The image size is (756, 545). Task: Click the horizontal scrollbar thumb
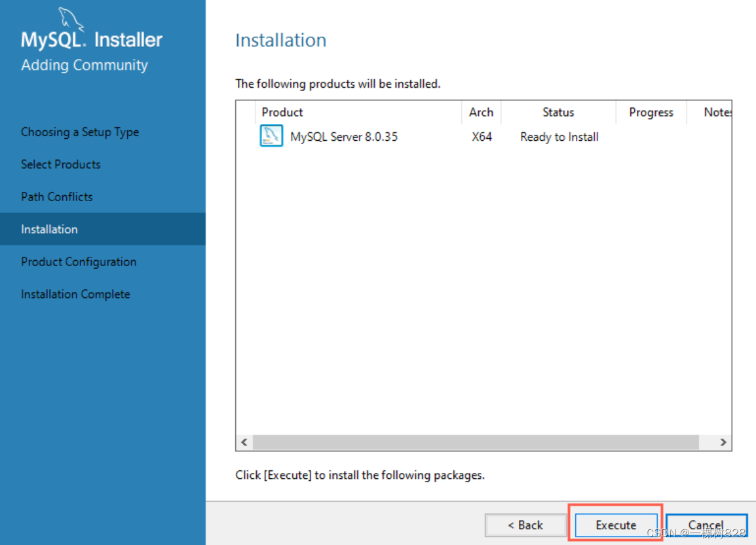tap(476, 442)
